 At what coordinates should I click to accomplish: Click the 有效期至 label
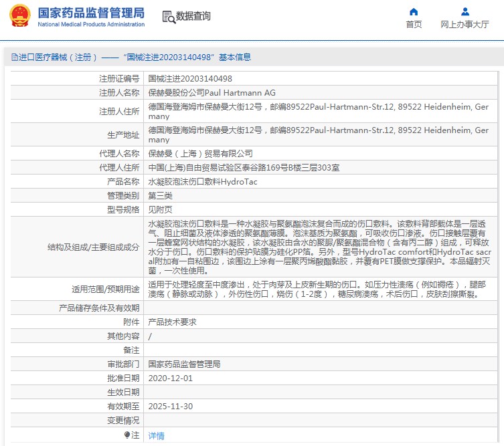123,406
